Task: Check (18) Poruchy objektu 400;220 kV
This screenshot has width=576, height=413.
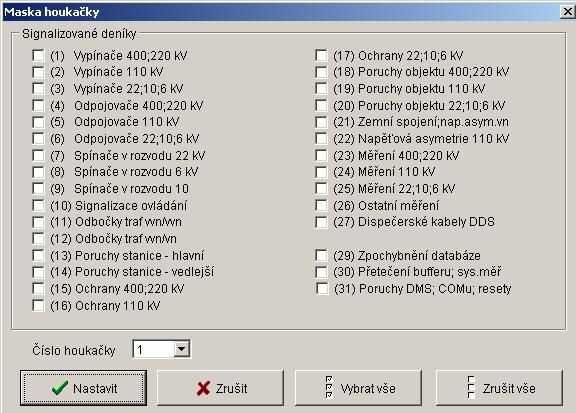Action: 321,72
